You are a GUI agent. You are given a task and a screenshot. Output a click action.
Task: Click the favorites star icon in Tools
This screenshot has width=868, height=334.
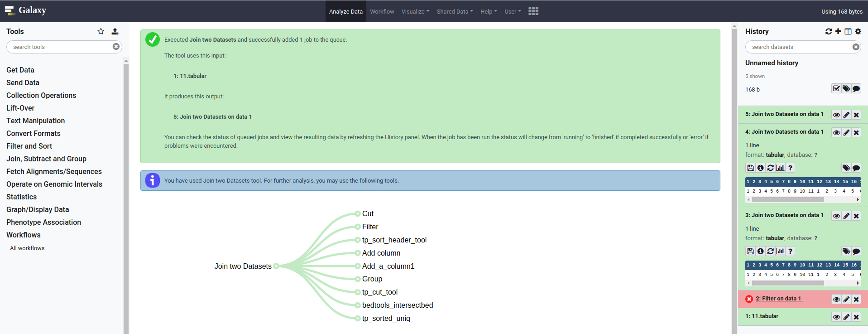pyautogui.click(x=101, y=31)
